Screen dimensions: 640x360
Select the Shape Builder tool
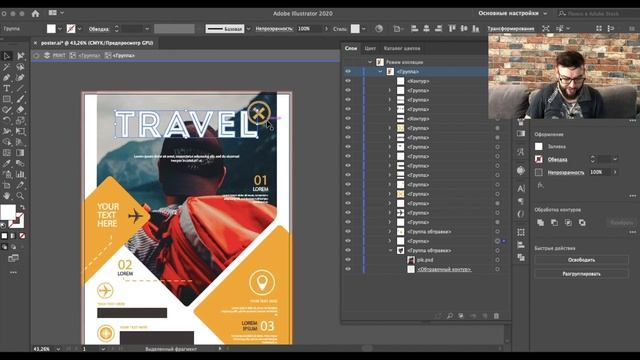7,142
